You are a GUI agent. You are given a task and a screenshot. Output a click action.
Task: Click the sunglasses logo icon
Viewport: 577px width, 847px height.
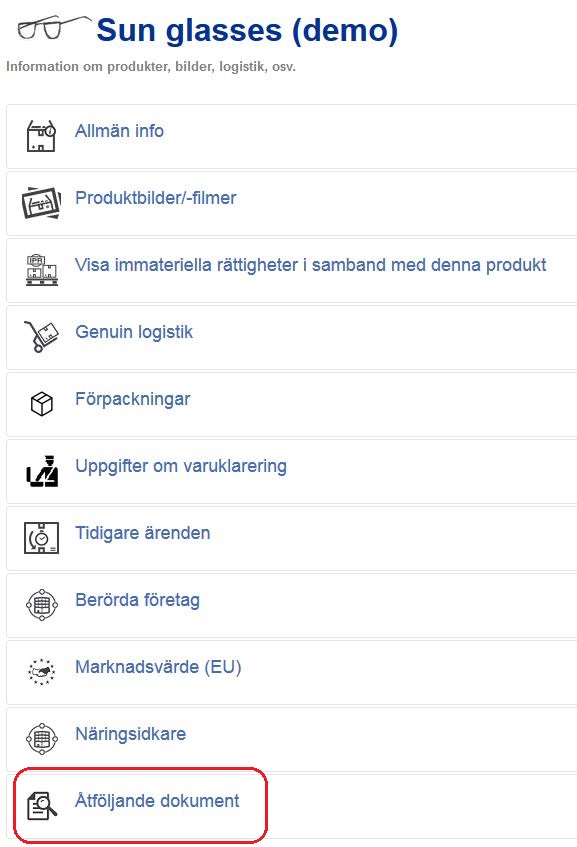tap(54, 28)
